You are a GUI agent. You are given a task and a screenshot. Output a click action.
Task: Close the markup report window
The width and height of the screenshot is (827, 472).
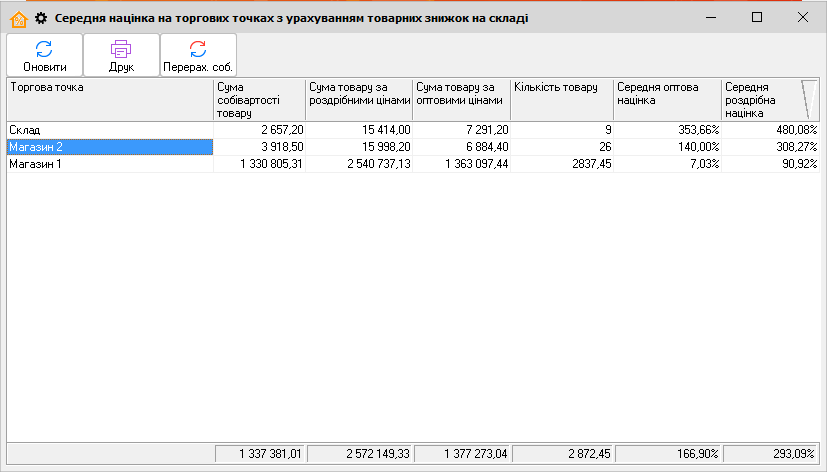pyautogui.click(x=802, y=17)
